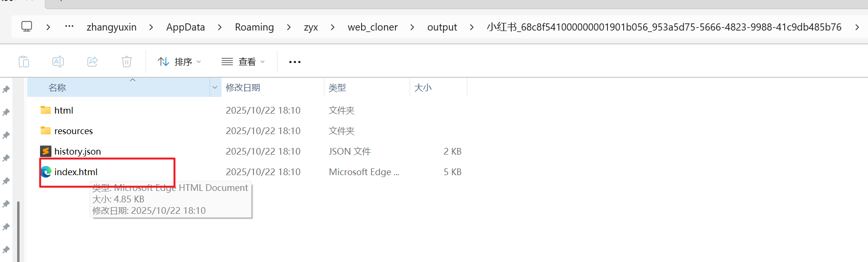Click the delete trash icon
The height and width of the screenshot is (262, 868).
coord(127,62)
